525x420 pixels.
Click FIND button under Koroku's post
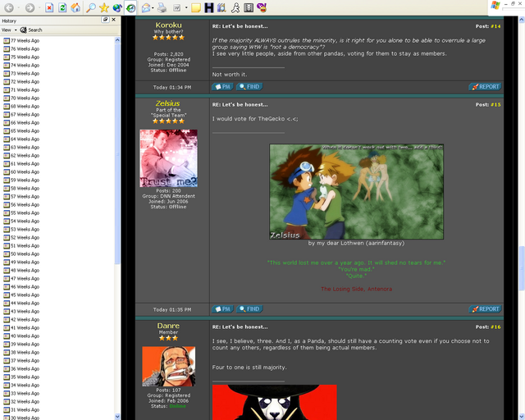pos(249,87)
